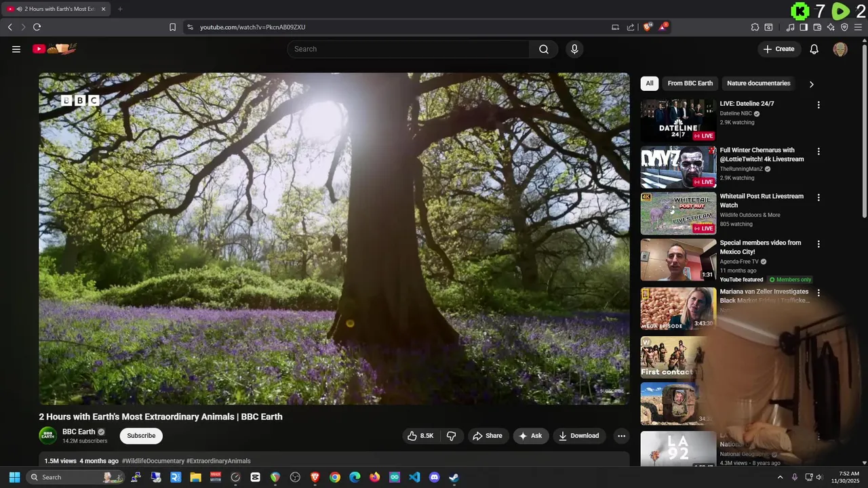Go to the YouTube home logo
Screen dimensions: 868x488
(55, 49)
